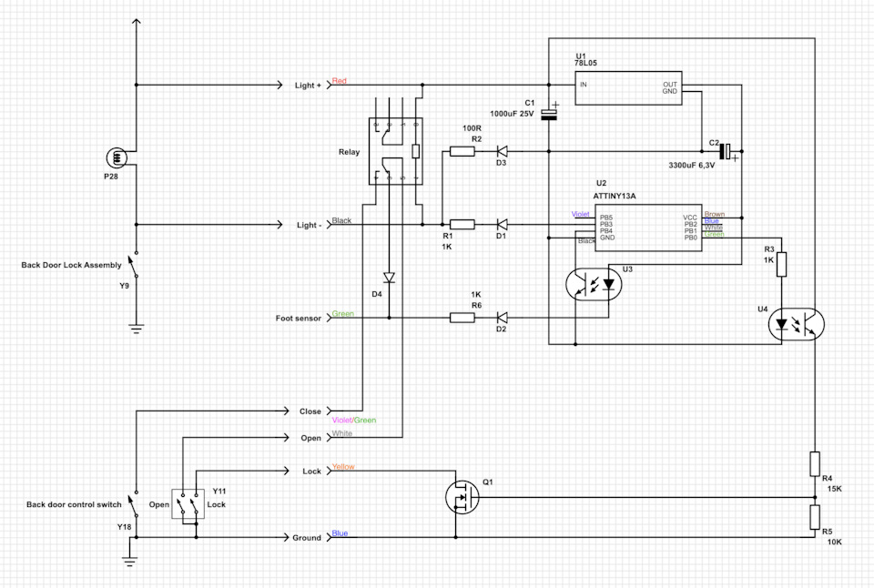
Task: Click the 'Light +' connector label
Action: [309, 86]
